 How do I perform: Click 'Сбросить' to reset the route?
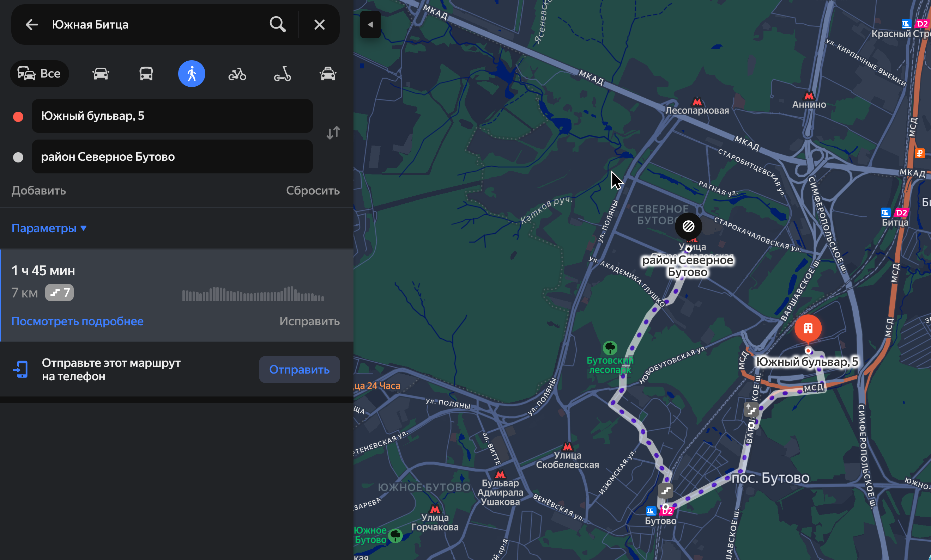[313, 191]
